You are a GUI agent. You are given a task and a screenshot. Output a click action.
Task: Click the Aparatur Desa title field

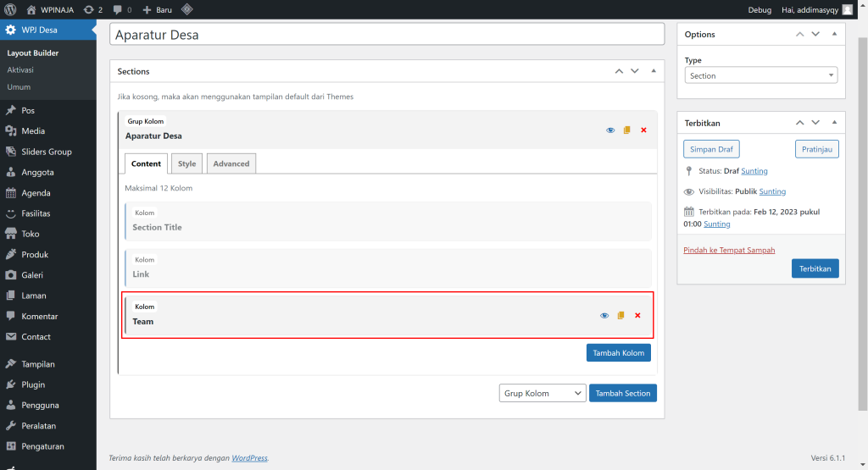click(387, 34)
